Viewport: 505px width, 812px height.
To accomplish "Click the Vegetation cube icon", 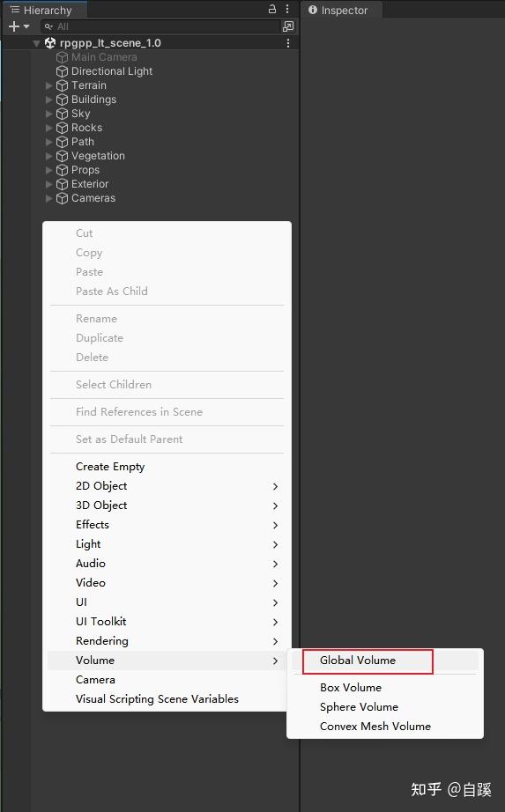I will tap(63, 156).
